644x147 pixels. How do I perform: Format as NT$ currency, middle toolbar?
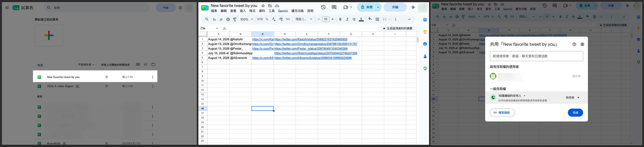[260, 19]
